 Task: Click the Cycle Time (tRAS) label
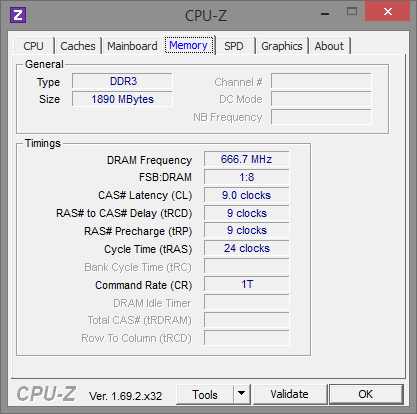pyautogui.click(x=148, y=249)
